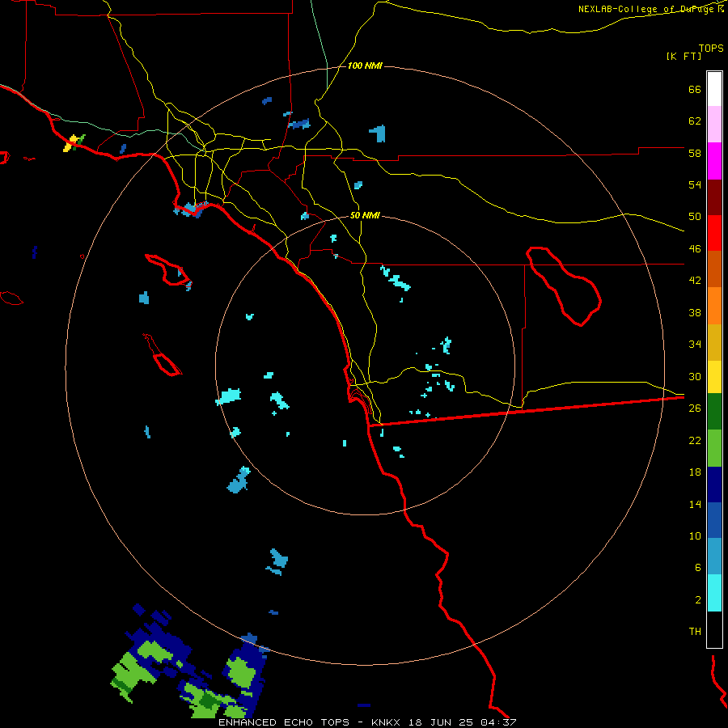Click the TOPS legend title
This screenshot has width=728, height=728.
click(x=711, y=48)
